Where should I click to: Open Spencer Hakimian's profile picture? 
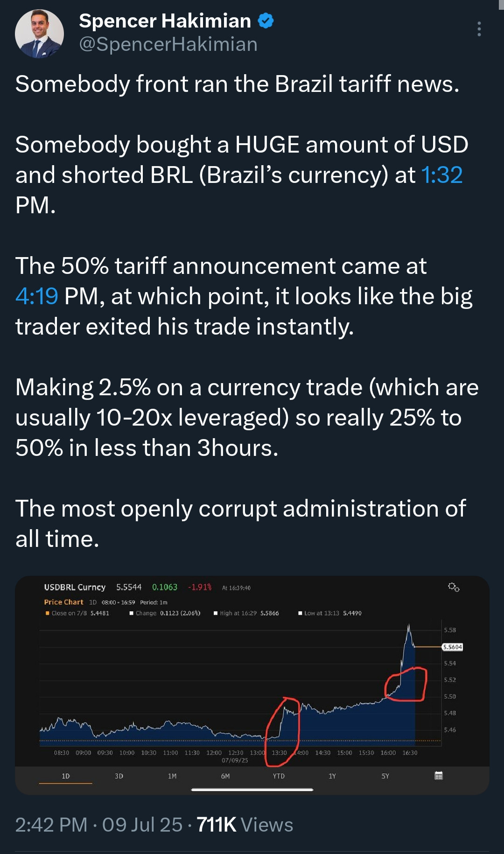39,34
